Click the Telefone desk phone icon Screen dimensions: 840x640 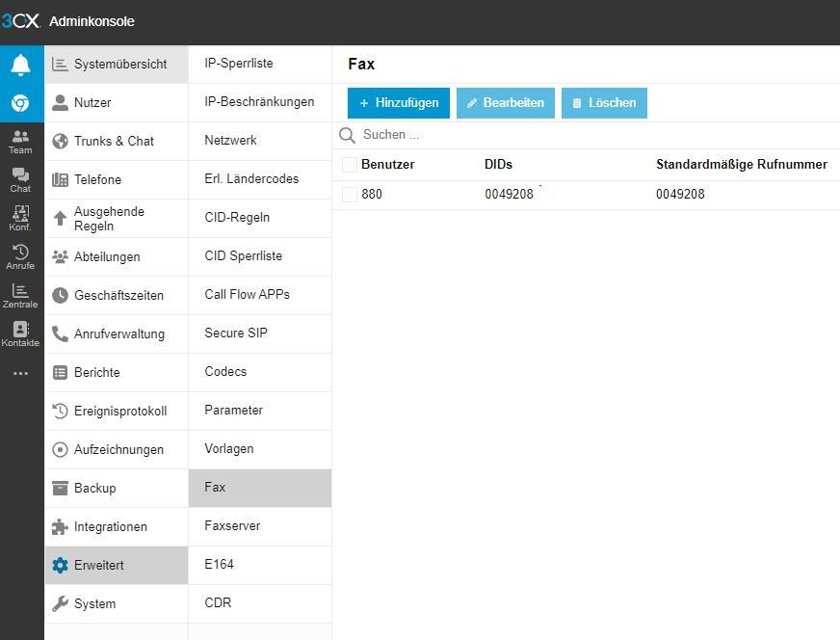(x=60, y=179)
